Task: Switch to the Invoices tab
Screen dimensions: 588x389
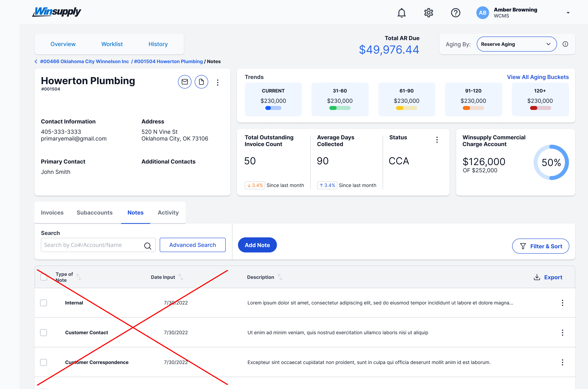Action: [52, 213]
